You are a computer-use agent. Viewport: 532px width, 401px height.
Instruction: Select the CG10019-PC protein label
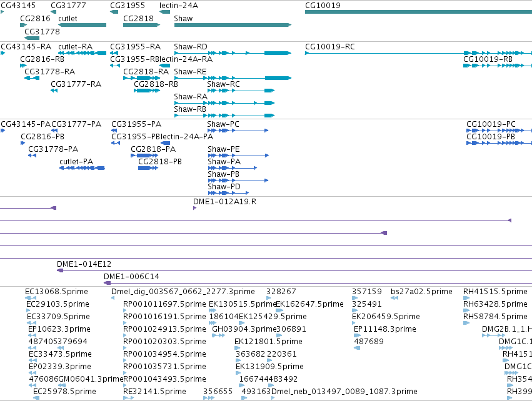[x=491, y=124]
